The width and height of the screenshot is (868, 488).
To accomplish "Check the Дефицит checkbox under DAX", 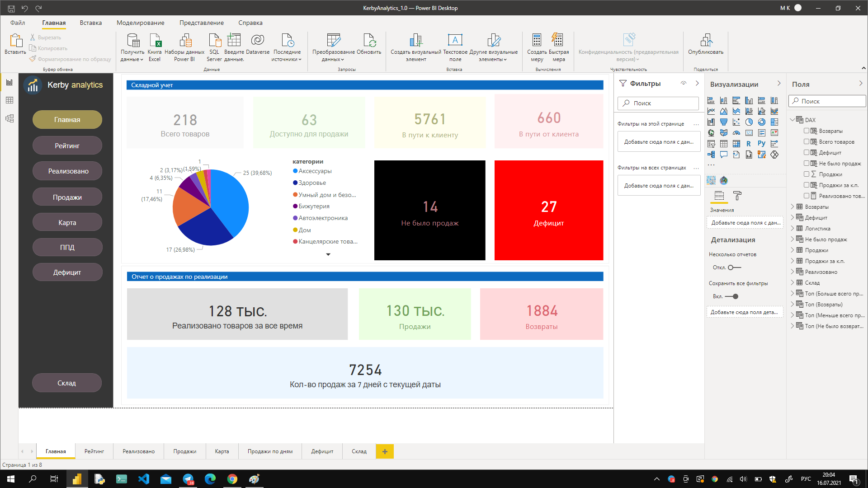I will [807, 152].
